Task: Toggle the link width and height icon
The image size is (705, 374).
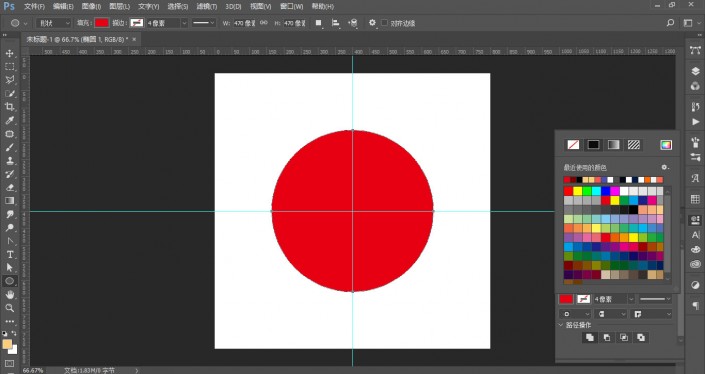Action: click(264, 22)
